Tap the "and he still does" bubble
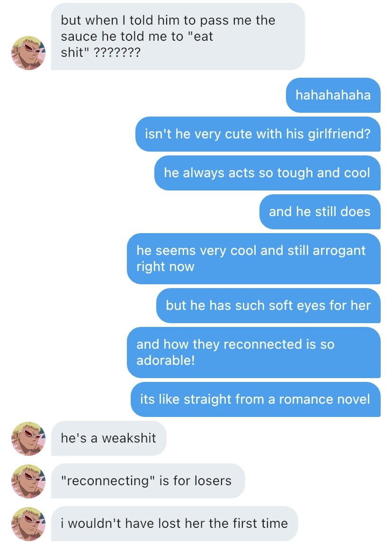The height and width of the screenshot is (543, 392). [x=320, y=212]
